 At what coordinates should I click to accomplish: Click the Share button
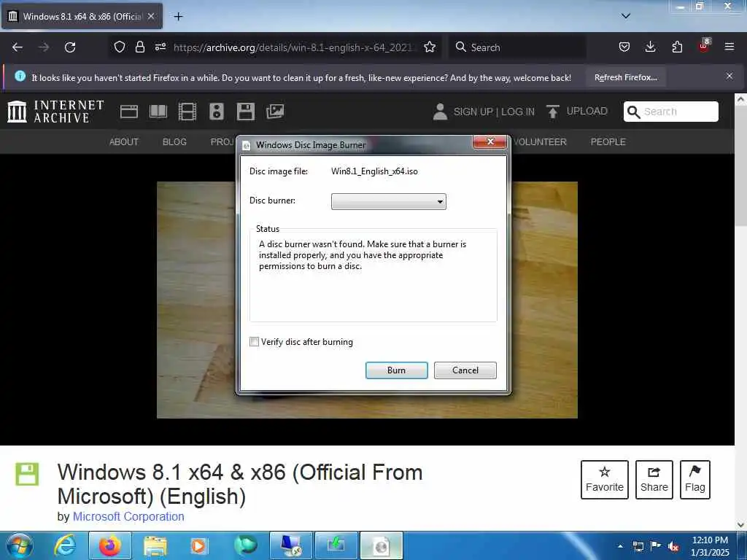coord(654,480)
